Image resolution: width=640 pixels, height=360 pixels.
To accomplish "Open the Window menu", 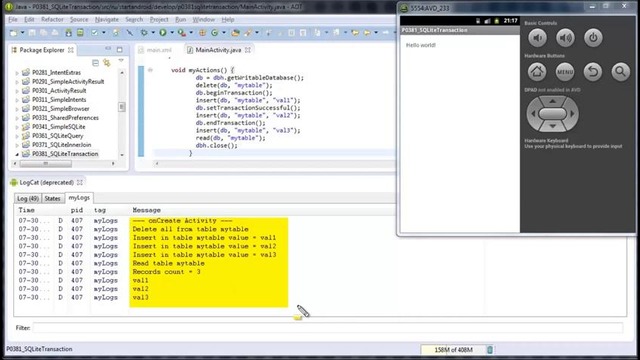I will (204, 20).
